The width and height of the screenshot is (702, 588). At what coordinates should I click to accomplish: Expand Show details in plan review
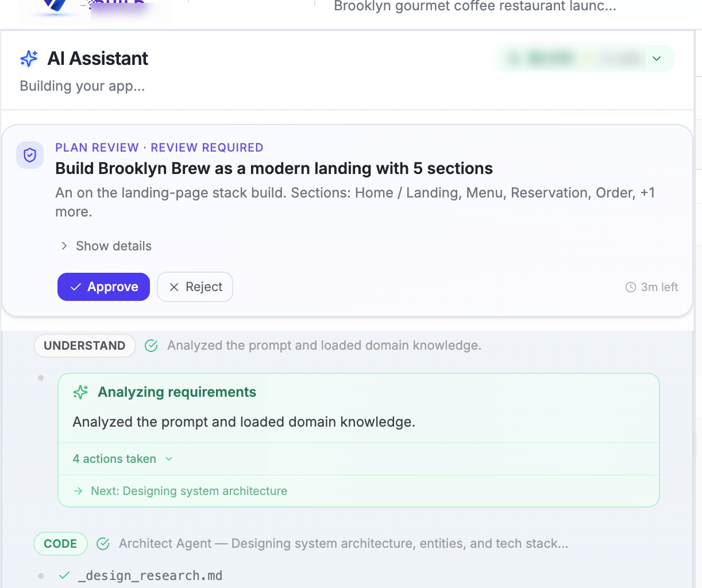point(106,246)
